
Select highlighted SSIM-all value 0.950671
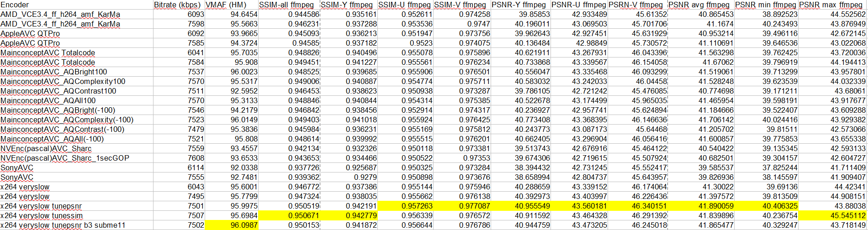click(x=289, y=215)
